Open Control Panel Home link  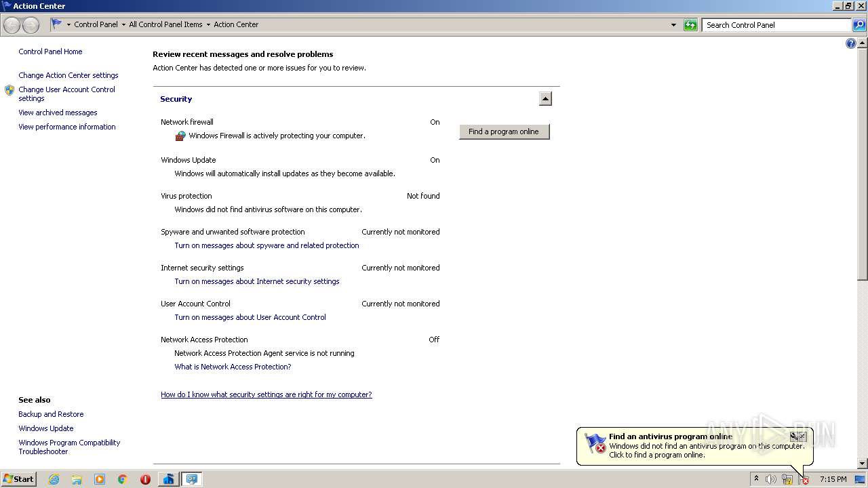(x=50, y=52)
